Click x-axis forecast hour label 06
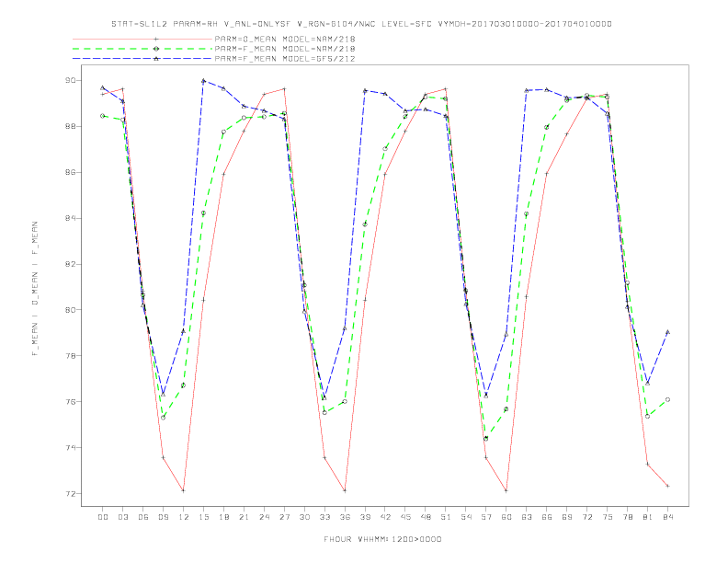 143,517
